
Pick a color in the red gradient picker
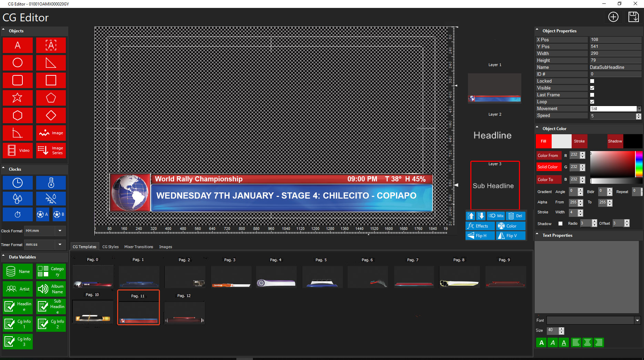613,164
